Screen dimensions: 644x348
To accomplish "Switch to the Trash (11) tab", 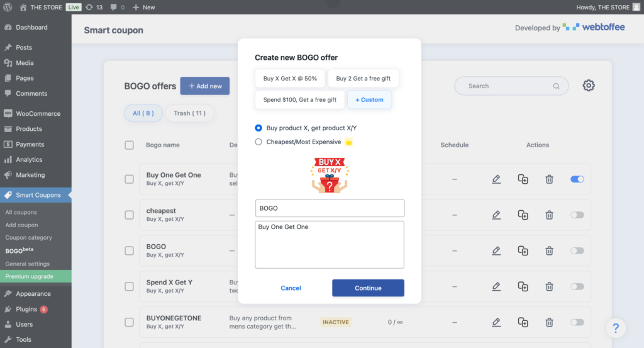I will [x=189, y=113].
